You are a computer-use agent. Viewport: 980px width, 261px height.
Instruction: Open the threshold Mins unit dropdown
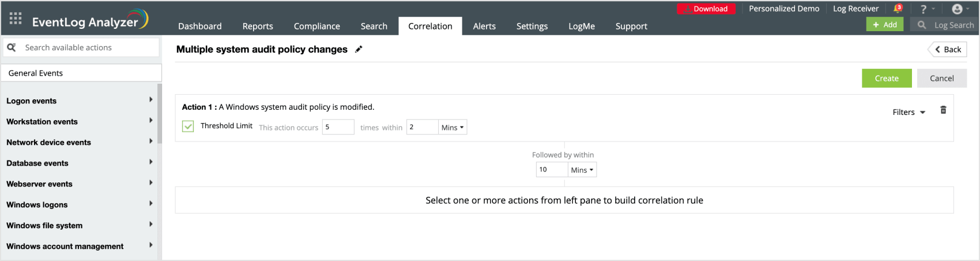(453, 128)
